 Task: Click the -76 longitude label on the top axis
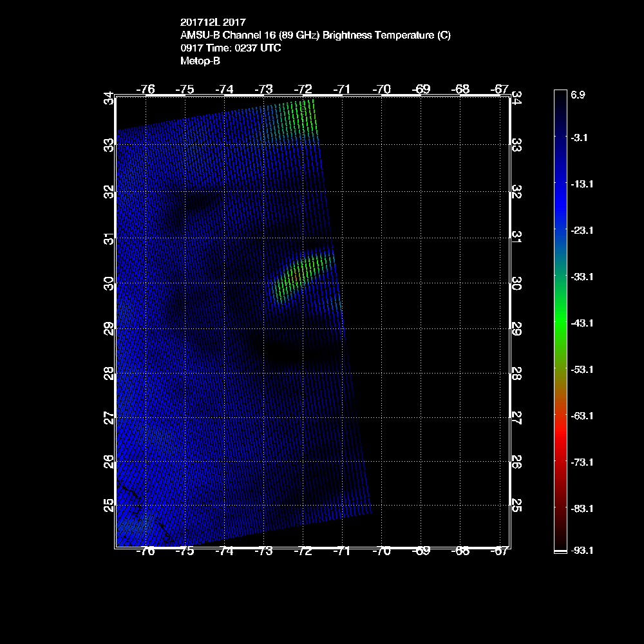[146, 89]
